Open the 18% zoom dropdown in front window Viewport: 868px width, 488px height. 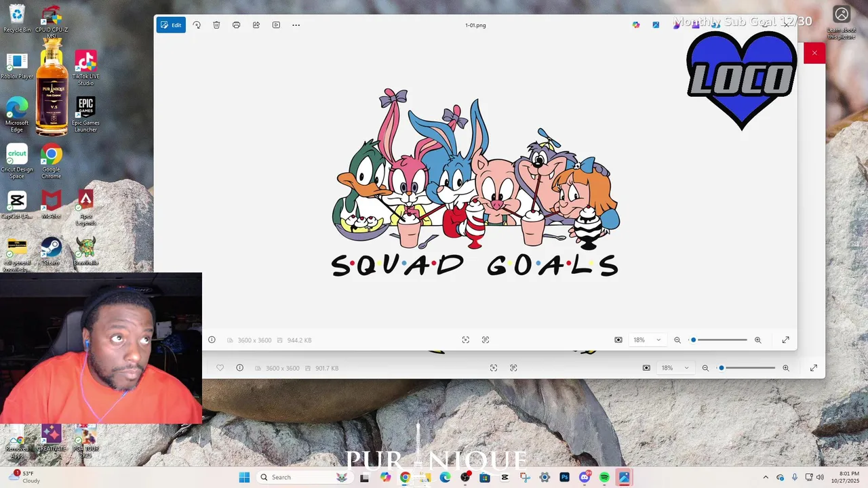point(647,340)
